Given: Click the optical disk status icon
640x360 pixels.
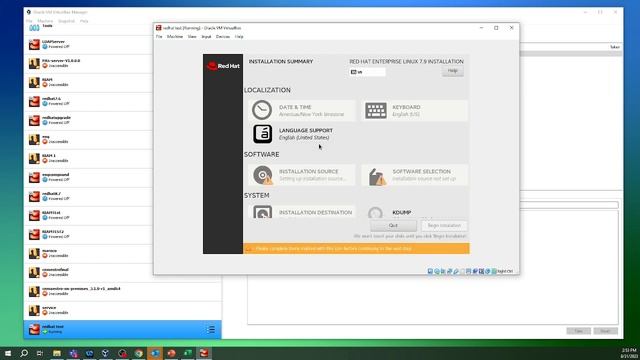Looking at the screenshot, I should (437, 271).
